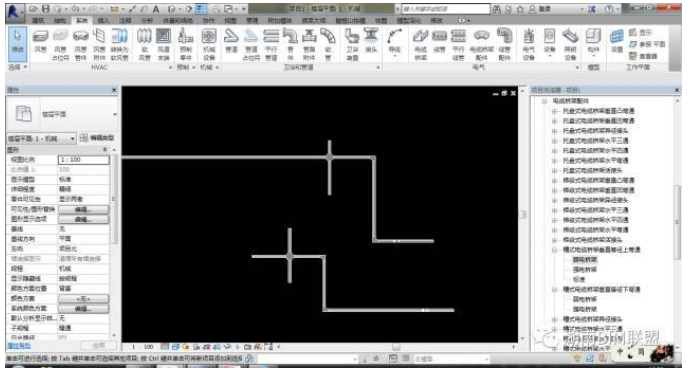Select the Sprinkler (喷头) tool
690x372 pixels.
[371, 41]
